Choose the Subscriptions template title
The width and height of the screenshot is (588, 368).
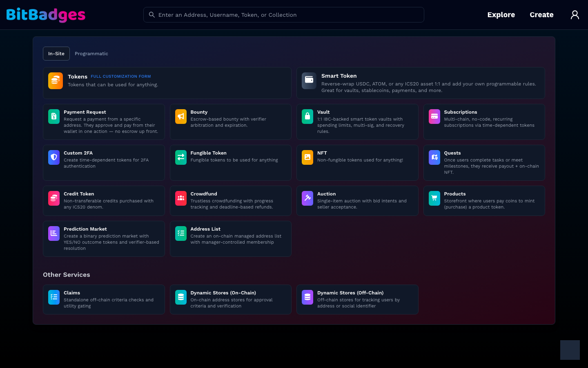pos(461,112)
